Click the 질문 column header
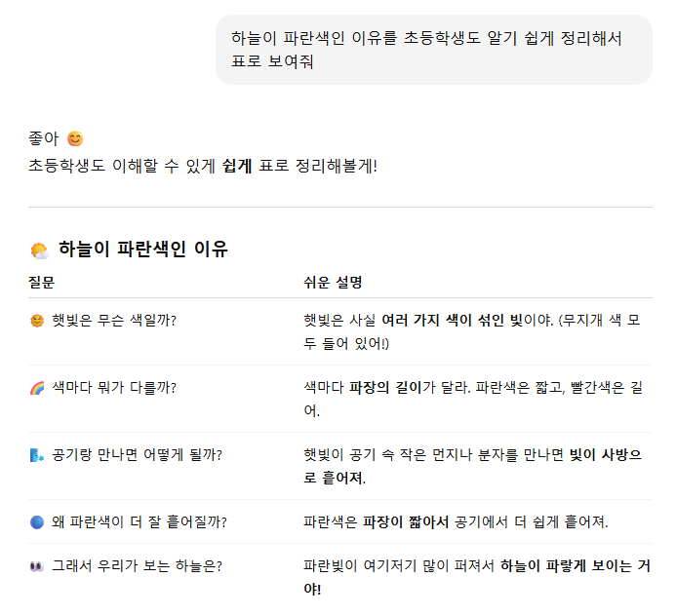The width and height of the screenshot is (676, 616). 42,283
